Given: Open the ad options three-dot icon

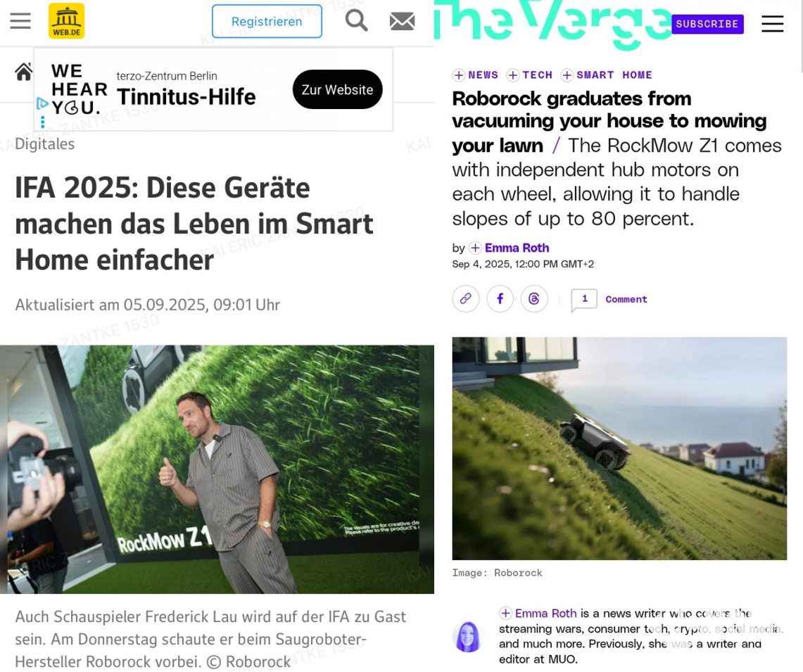Looking at the screenshot, I should (42, 122).
